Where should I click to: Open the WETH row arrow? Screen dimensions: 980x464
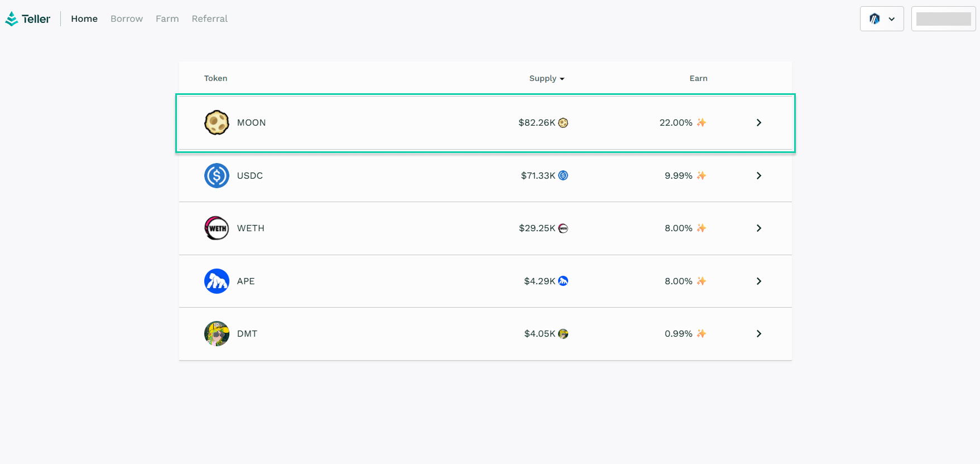[759, 228]
